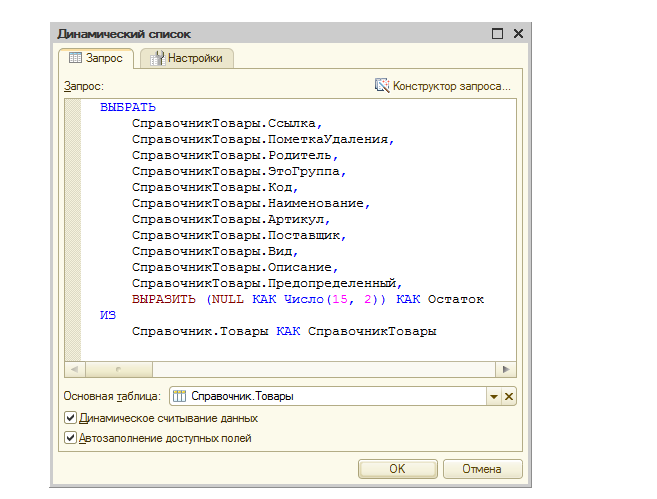Screen dimensions: 657x499
Task: Clear the Основная таблица field with X
Action: point(509,396)
